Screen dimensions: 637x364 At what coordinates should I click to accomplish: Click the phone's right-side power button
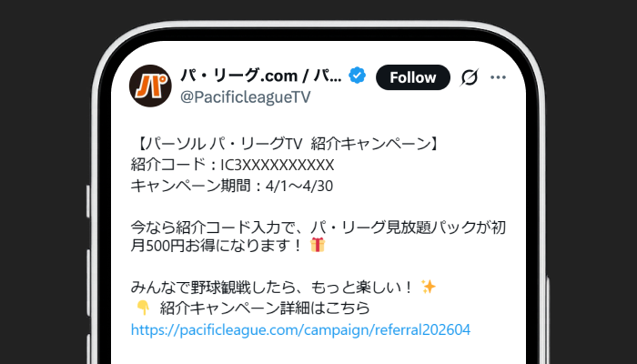tap(548, 321)
